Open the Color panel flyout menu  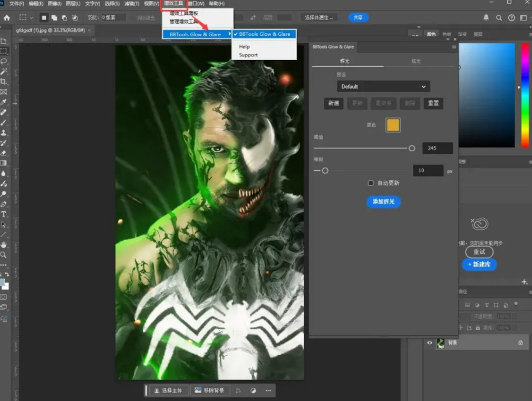(x=530, y=35)
